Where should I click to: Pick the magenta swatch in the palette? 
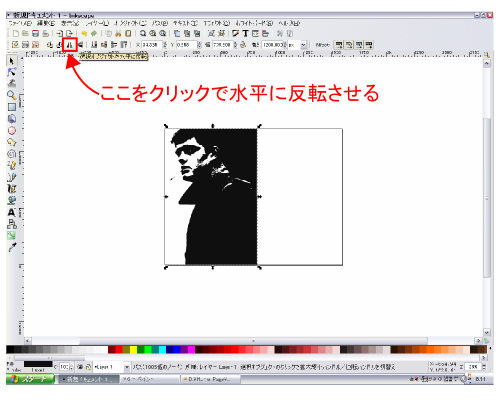pyautogui.click(x=191, y=349)
